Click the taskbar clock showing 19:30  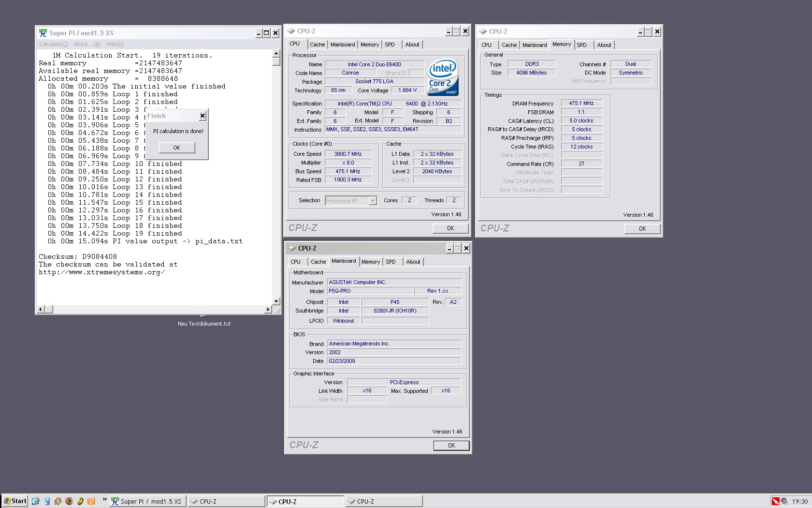point(800,502)
